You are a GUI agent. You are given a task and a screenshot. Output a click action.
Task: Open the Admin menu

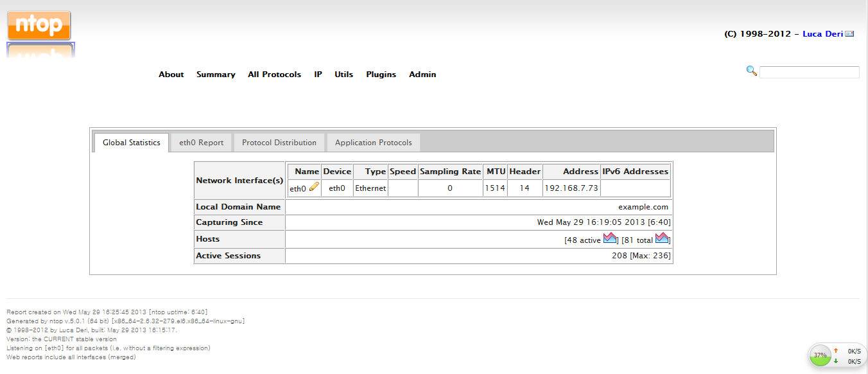tap(422, 75)
